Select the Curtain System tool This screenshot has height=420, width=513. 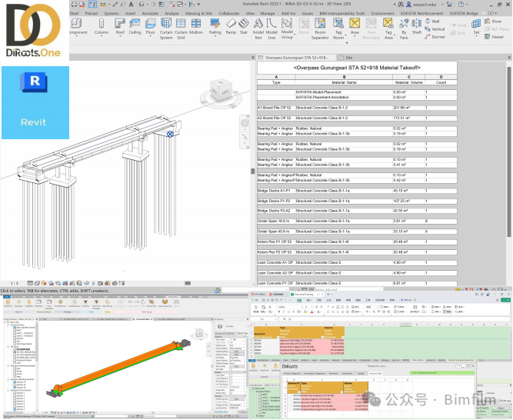click(x=166, y=28)
